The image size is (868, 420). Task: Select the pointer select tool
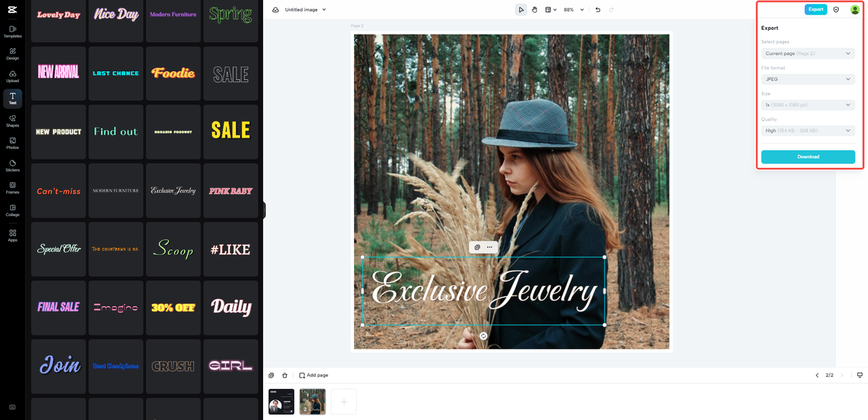pos(521,9)
